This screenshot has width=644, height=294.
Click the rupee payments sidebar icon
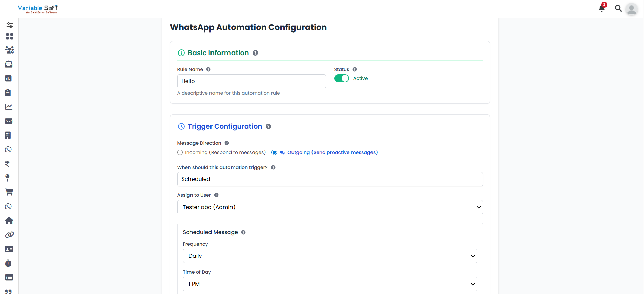point(7,164)
